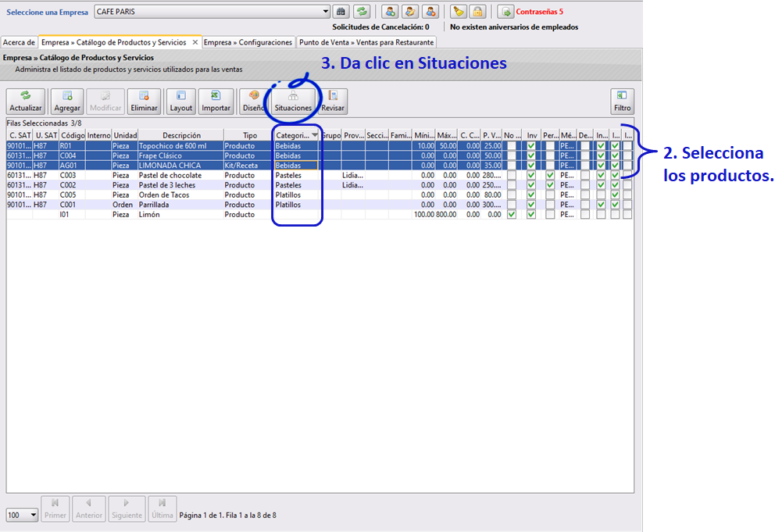Toggle No checkbox for LIMONADA CHICA
Viewport: 782px width, 532px height.
(x=511, y=166)
